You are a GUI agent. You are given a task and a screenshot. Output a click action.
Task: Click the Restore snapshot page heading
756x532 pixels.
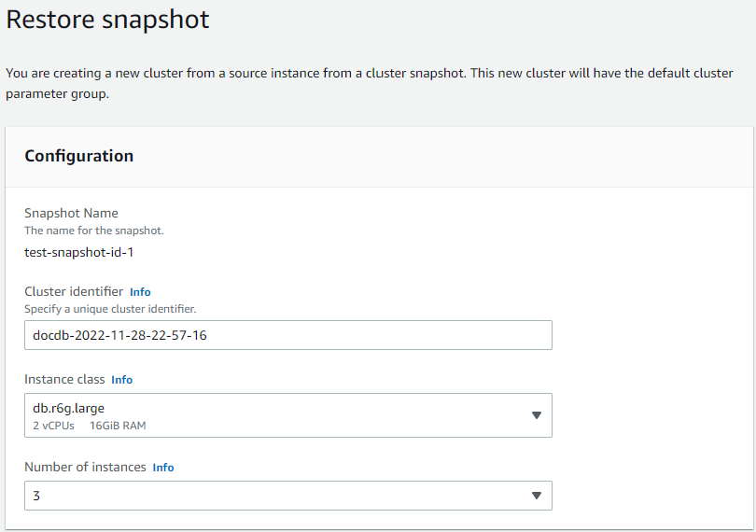[x=108, y=20]
